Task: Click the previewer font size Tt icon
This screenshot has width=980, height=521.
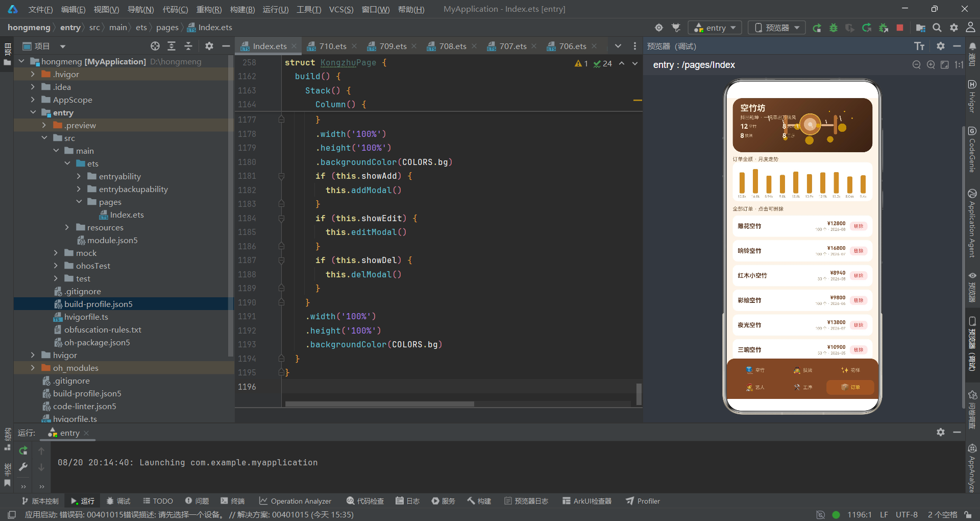Action: tap(919, 46)
